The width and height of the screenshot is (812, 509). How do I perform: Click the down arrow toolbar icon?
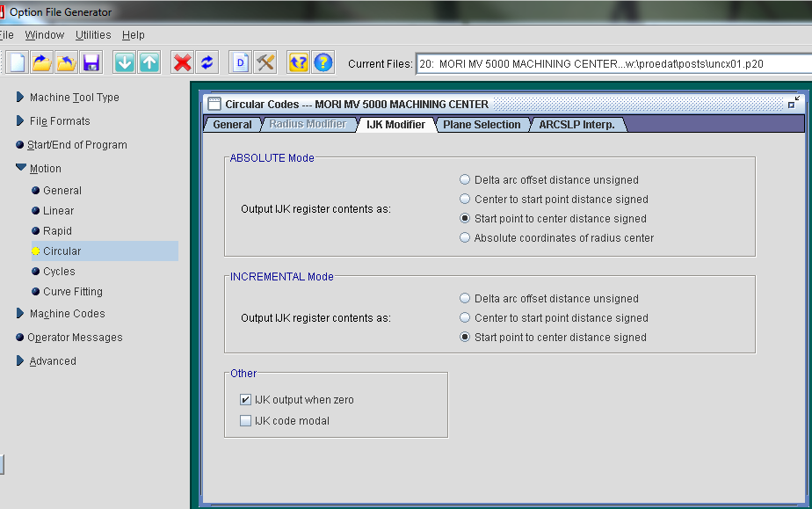pos(124,62)
